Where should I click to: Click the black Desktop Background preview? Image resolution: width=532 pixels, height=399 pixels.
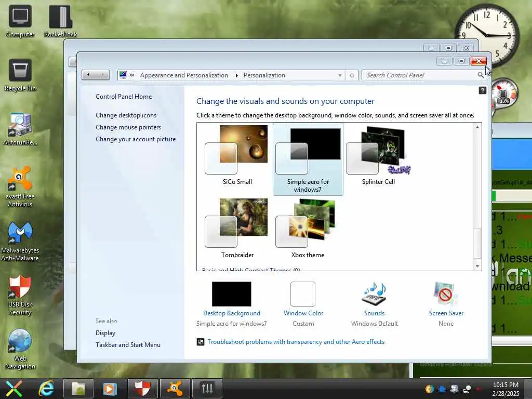point(231,294)
